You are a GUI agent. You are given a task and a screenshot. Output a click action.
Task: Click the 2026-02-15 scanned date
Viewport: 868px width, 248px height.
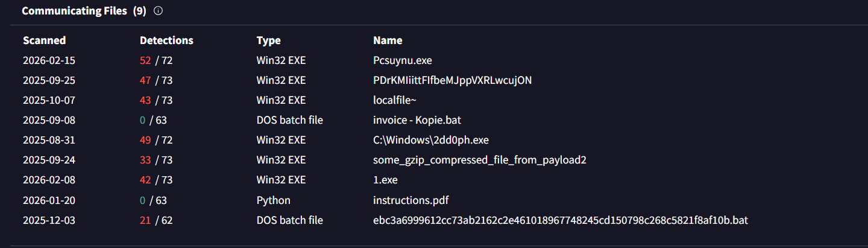coord(49,60)
